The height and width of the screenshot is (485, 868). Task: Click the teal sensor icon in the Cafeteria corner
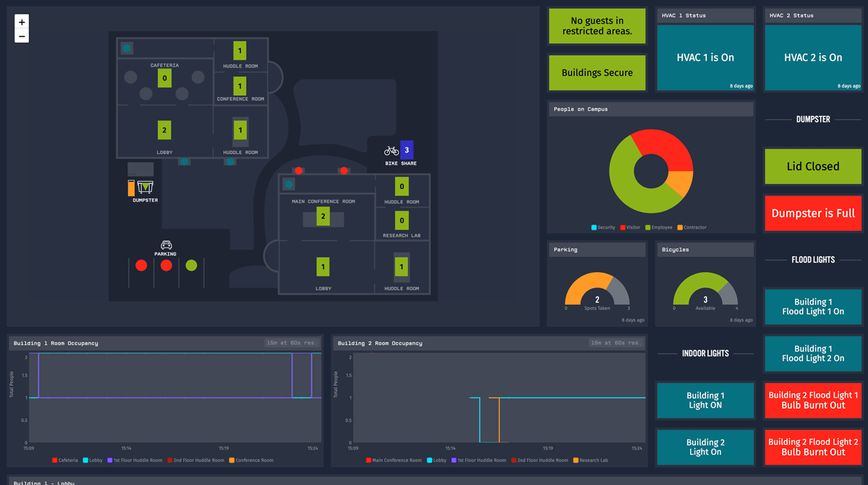[127, 47]
